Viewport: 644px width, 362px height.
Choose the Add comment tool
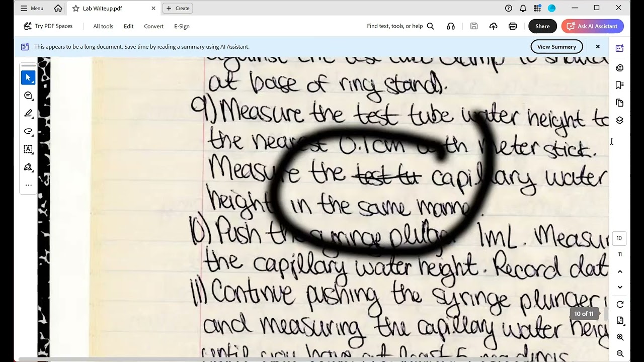tap(28, 96)
